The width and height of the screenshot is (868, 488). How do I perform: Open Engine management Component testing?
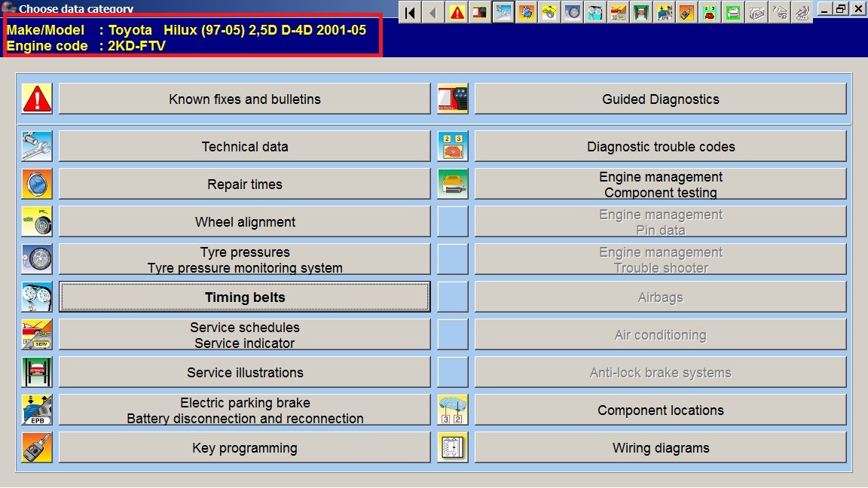(x=660, y=184)
